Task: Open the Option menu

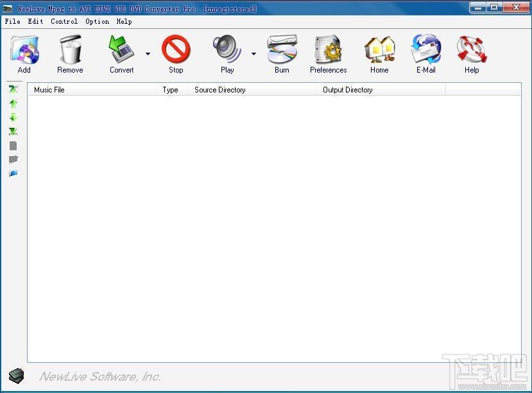Action: 97,21
